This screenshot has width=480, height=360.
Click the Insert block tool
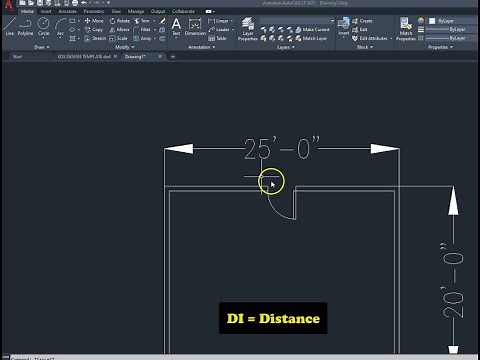click(x=343, y=27)
